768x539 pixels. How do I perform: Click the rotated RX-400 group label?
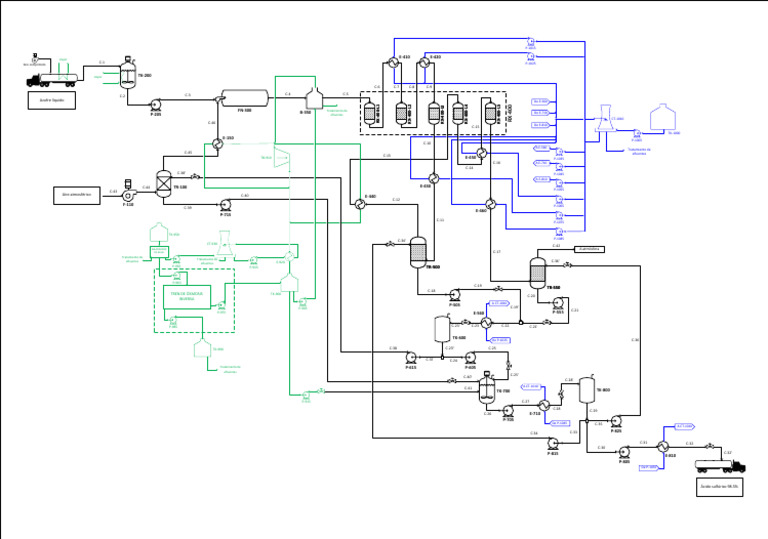click(509, 113)
